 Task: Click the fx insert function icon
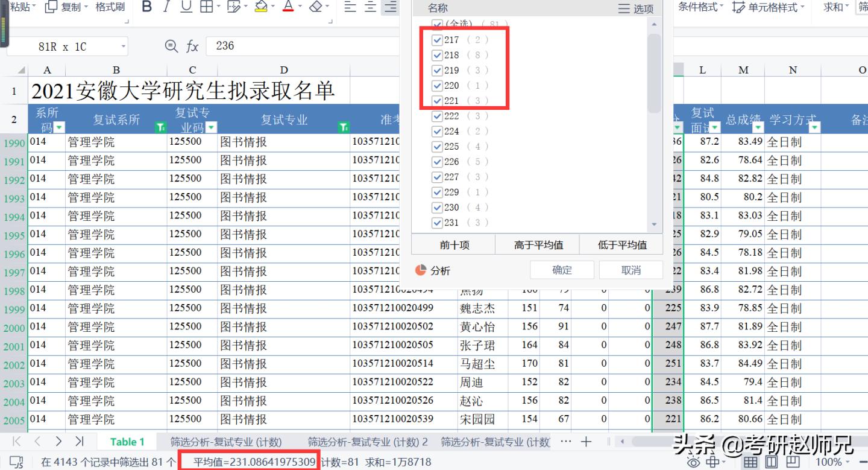(x=192, y=46)
